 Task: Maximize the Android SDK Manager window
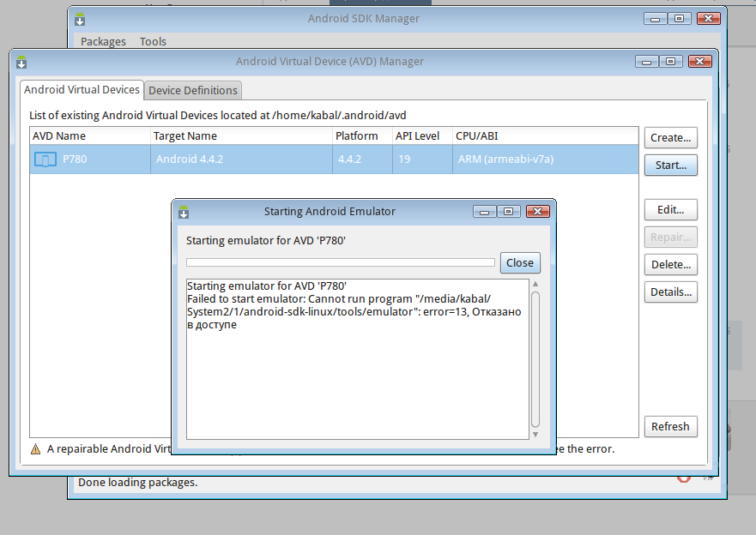coord(680,19)
